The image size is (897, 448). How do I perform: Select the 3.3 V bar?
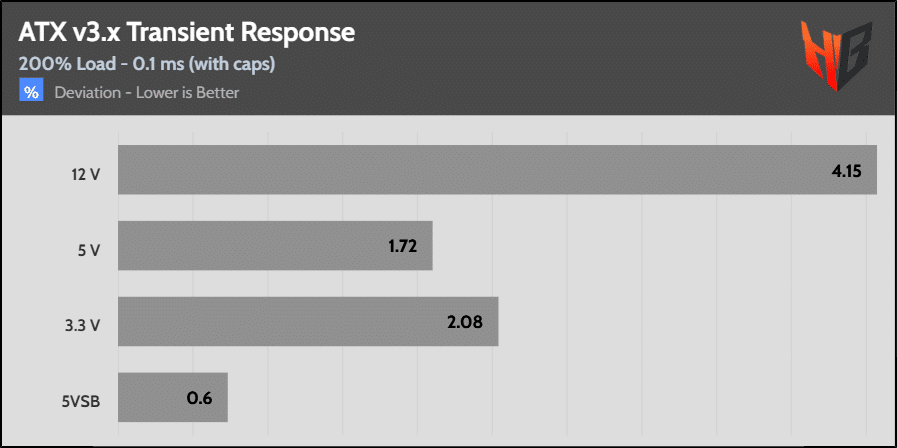coord(308,321)
